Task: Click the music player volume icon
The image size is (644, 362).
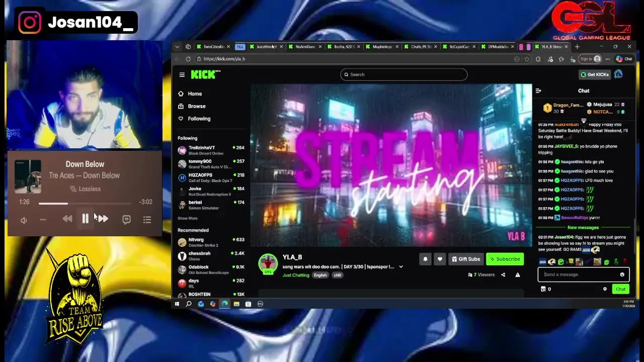Action: point(24,220)
